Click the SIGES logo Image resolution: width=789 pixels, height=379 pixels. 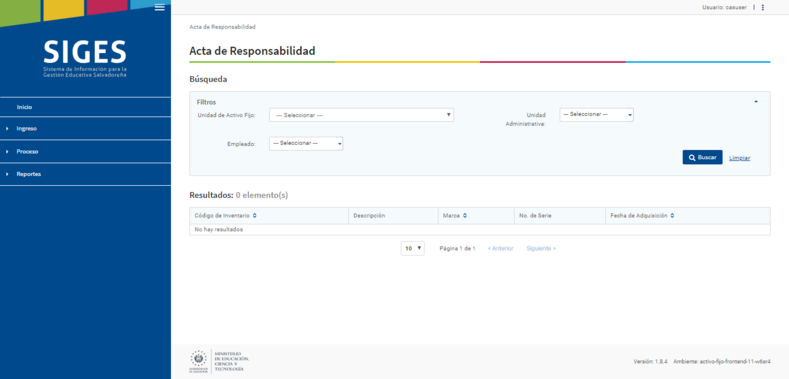pos(85,58)
